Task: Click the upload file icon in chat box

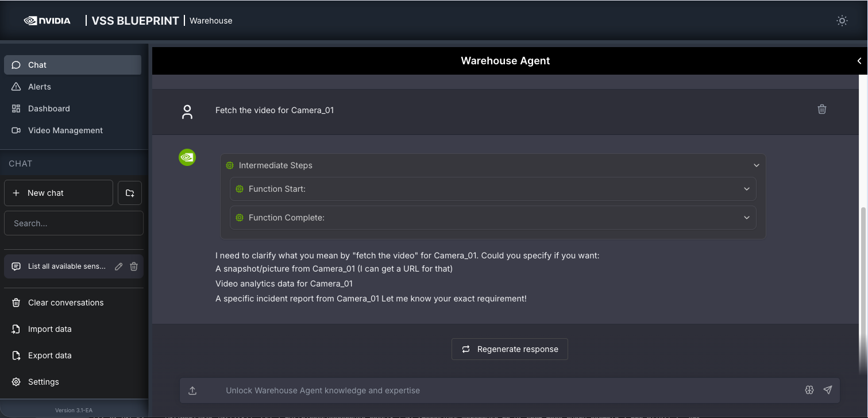Action: (x=192, y=390)
